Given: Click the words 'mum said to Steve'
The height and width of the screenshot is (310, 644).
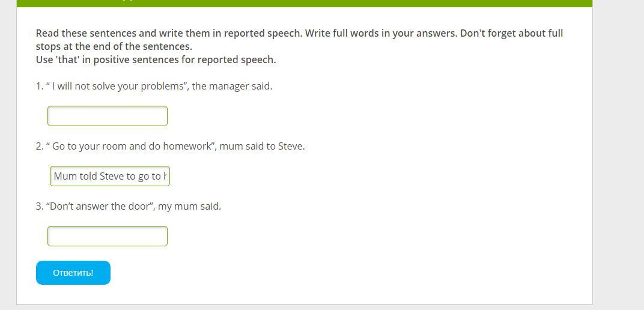Looking at the screenshot, I should point(262,146).
